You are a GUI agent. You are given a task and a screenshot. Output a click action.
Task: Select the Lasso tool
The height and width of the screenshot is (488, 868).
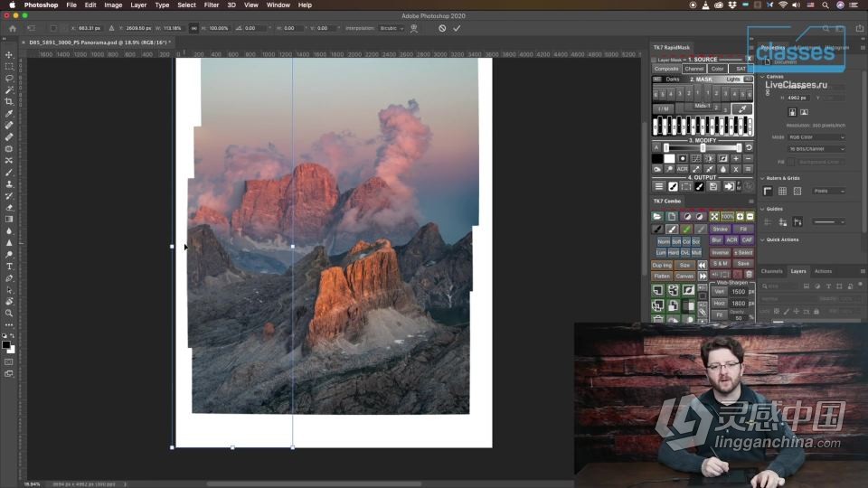click(9, 79)
